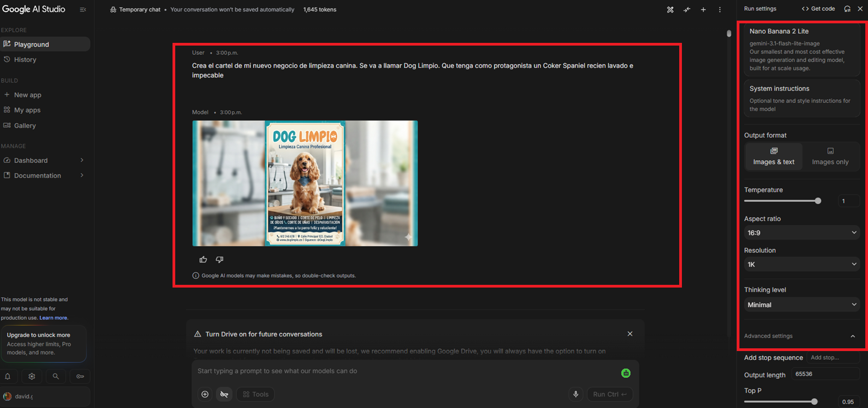Expand the Documentation menu chevron
This screenshot has width=868, height=408.
(82, 175)
